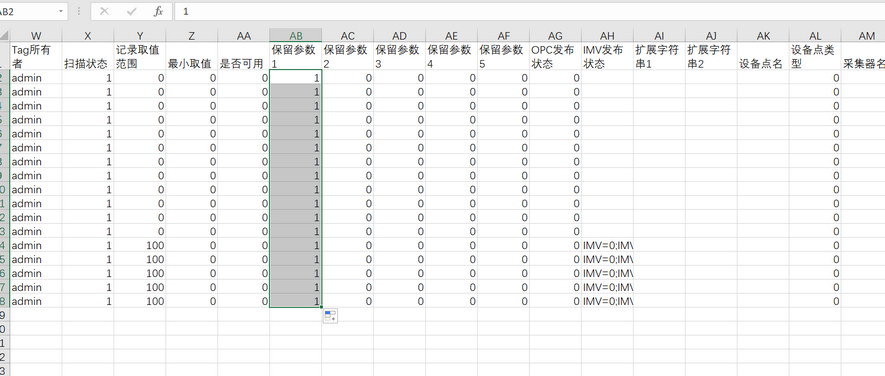Click the 'Tag所有者' header cell
This screenshot has height=376, width=885.
point(36,56)
